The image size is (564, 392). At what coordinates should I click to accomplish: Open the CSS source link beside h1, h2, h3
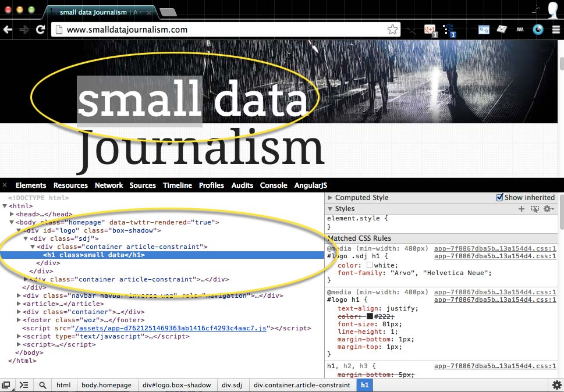point(495,366)
